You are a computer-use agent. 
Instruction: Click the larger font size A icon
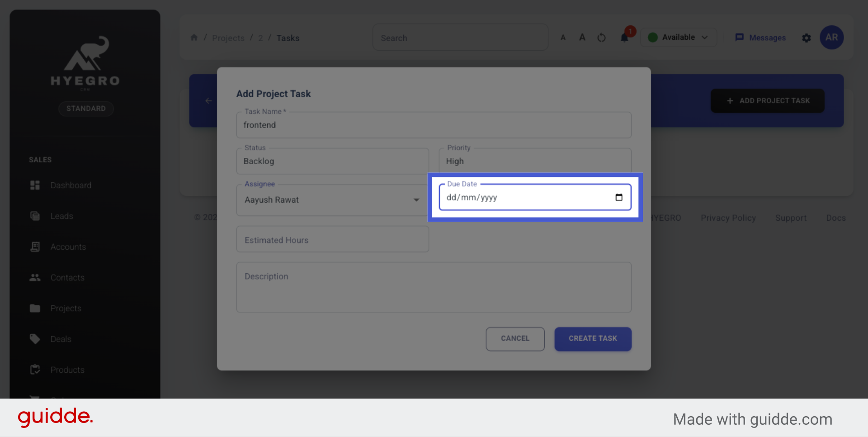(582, 38)
